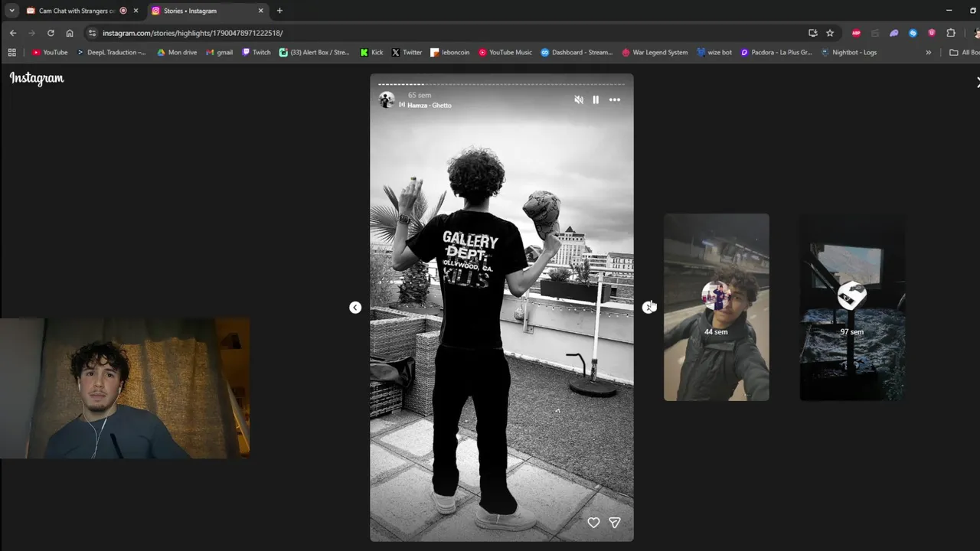980x551 pixels.
Task: Close the Stories Instagram tab
Action: tap(260, 11)
